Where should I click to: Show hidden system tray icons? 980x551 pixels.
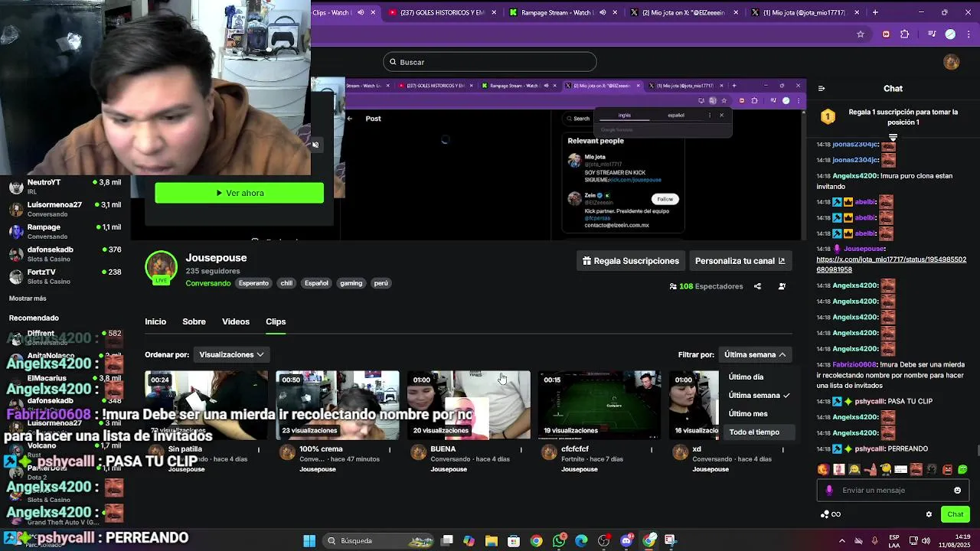pos(842,541)
